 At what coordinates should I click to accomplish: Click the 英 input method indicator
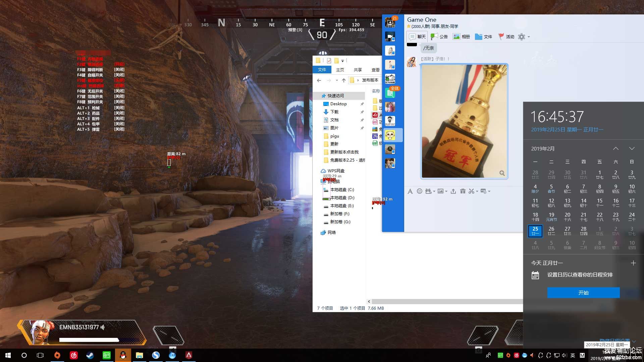click(x=573, y=355)
